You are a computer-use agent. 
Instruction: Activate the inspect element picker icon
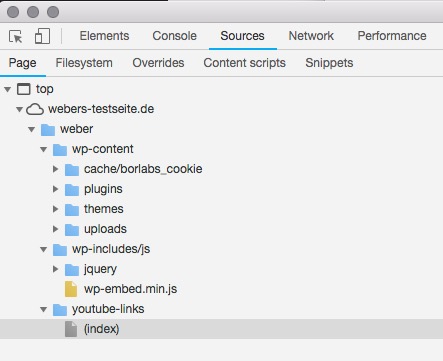tap(16, 36)
